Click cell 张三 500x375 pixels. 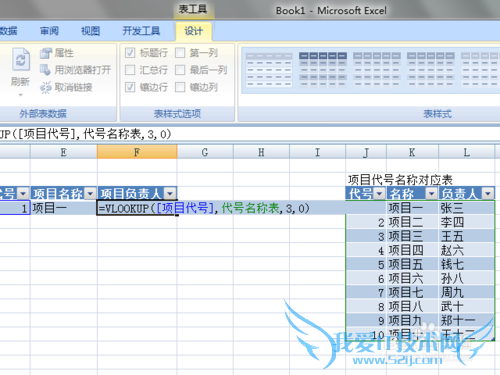[467, 208]
